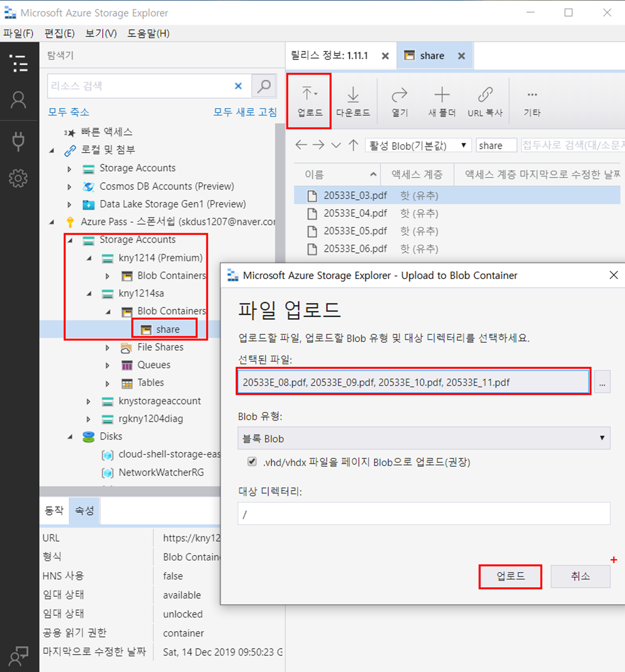Click the Download (다운로드) toolbar icon
Viewport: 625px width, 672px height.
tap(353, 101)
